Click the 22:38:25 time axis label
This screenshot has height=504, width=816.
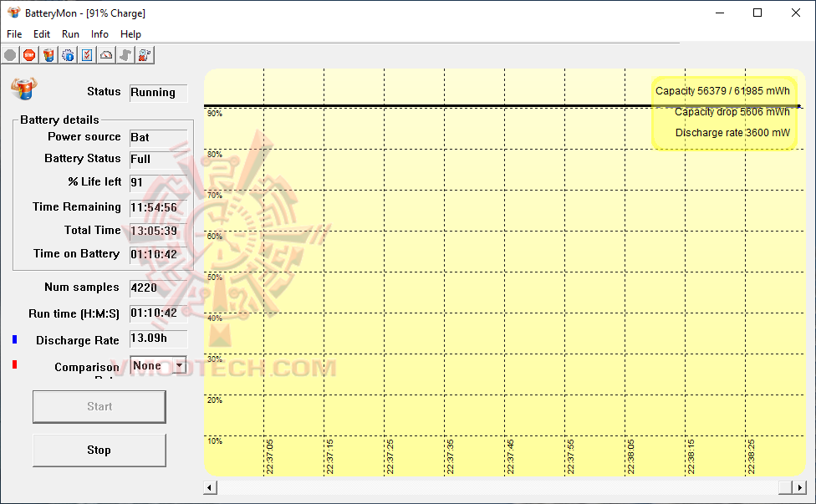[x=751, y=456]
